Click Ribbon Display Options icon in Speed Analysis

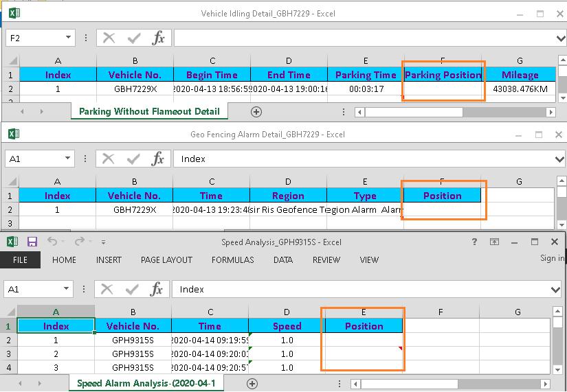coord(494,242)
